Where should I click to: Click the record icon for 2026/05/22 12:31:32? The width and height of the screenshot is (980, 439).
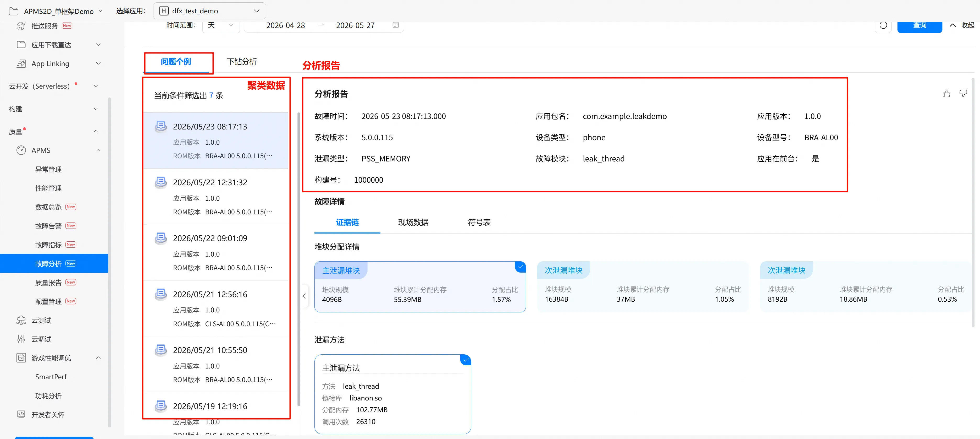[x=161, y=182]
